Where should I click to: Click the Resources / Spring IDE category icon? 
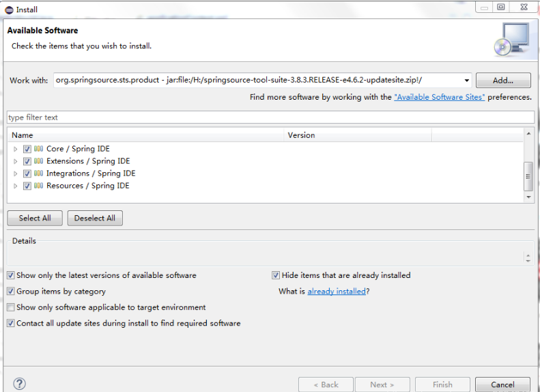tap(39, 186)
